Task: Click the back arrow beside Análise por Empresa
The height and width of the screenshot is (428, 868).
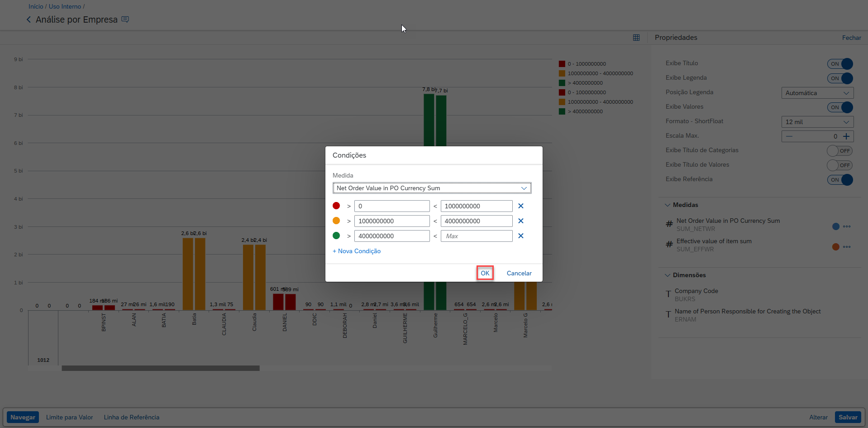Action: coord(29,19)
